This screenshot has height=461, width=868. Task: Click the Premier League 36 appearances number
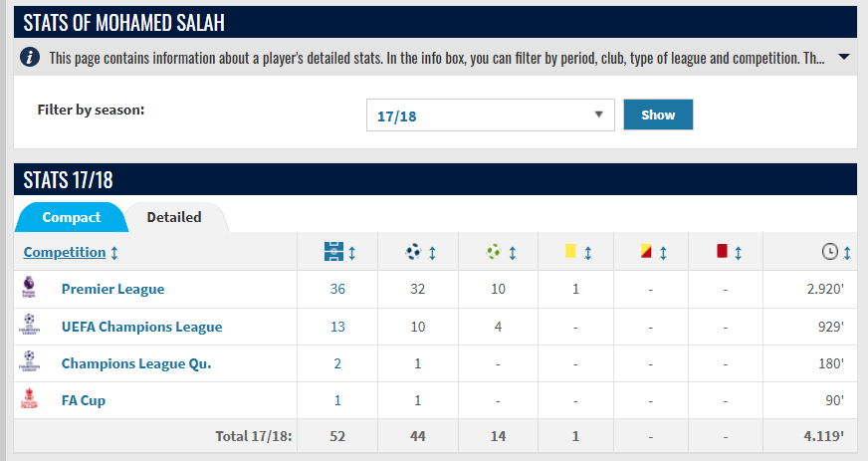[x=337, y=289]
